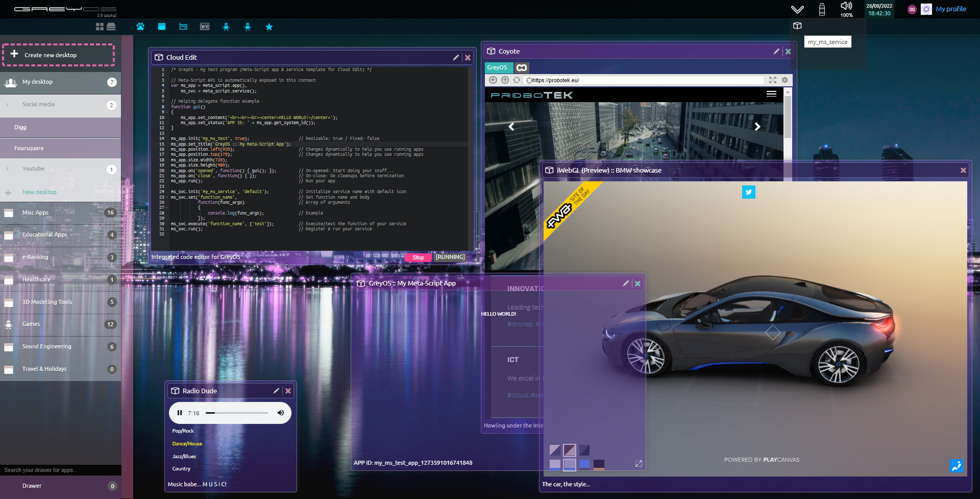This screenshot has width=980, height=499.
Task: Open Travel & Holidays category
Action: click(x=60, y=369)
